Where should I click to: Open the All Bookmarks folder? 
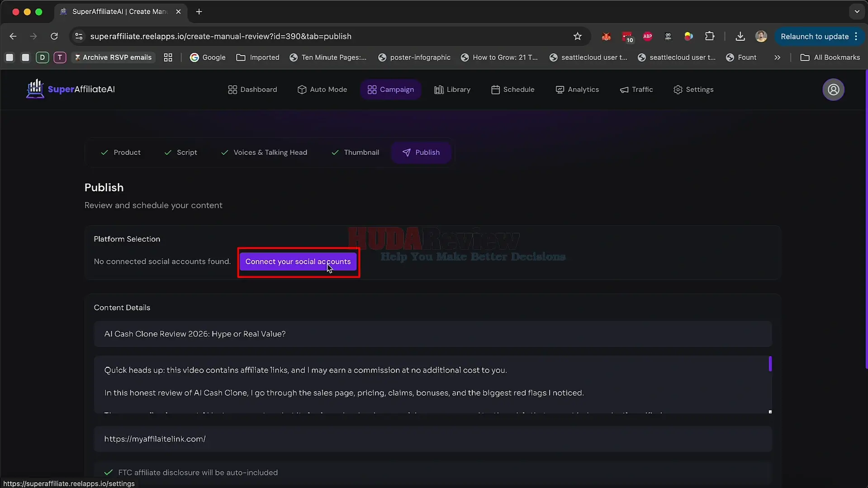[830, 57]
